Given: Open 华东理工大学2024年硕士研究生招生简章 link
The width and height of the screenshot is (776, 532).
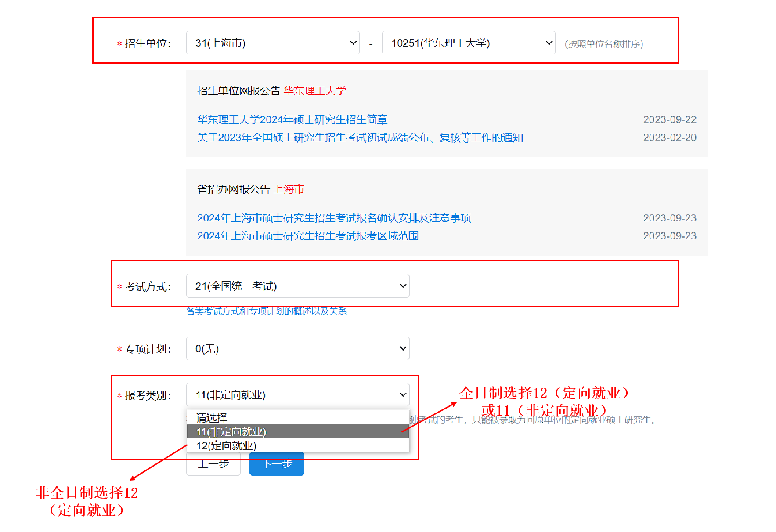Looking at the screenshot, I should 292,119.
